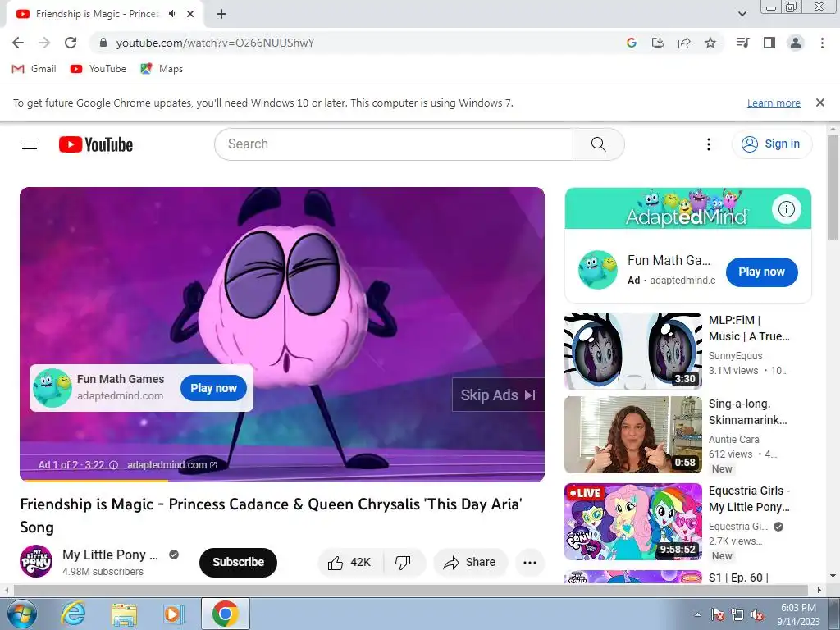Image resolution: width=840 pixels, height=630 pixels.
Task: Launch Internet Explorer from taskbar
Action: point(73,614)
